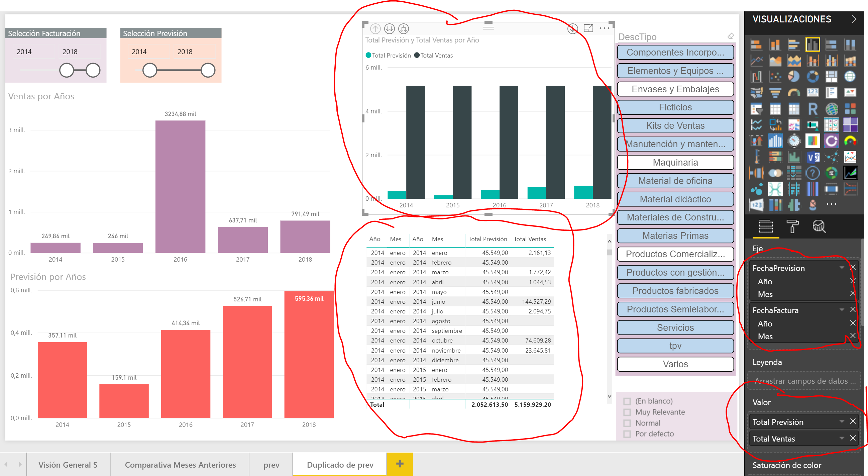The image size is (868, 476).
Task: Select the Kits de Ventas slicer button
Action: pos(675,126)
